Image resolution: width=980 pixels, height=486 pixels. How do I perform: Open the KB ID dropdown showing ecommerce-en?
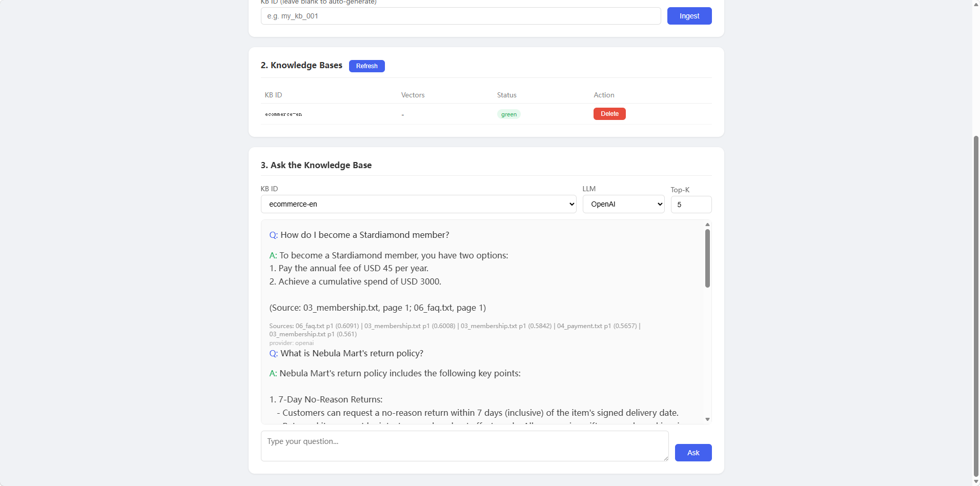coord(418,204)
